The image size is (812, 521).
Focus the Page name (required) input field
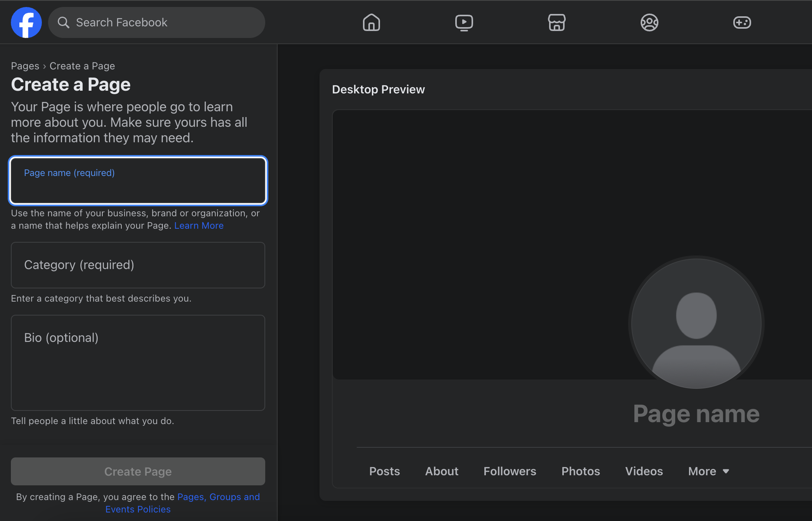(138, 181)
